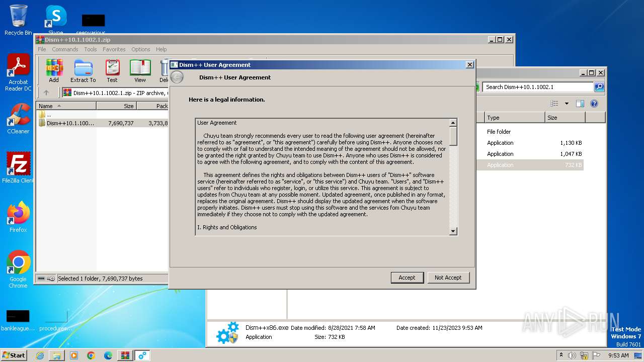Open Windows Media Player from taskbar
The height and width of the screenshot is (362, 644).
74,355
